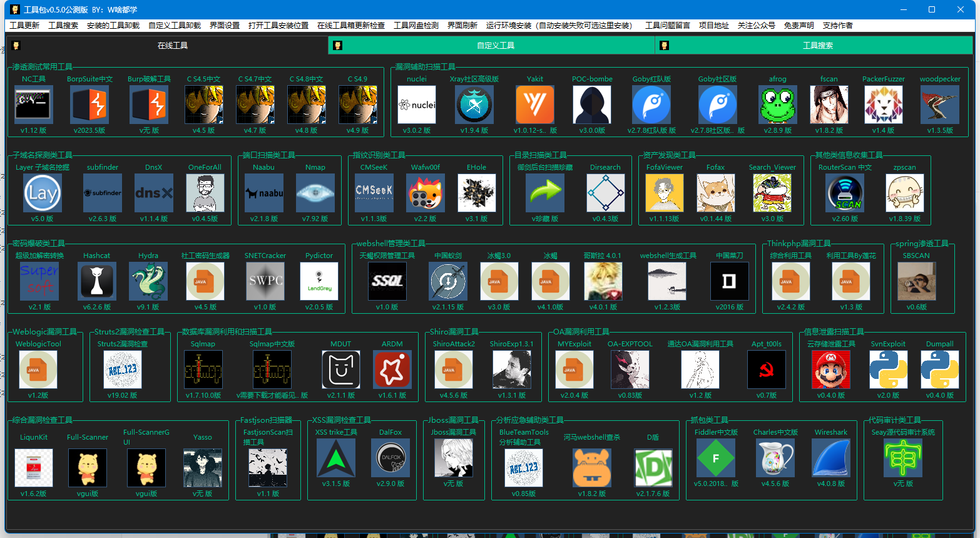Open the ARDM icon
980x538 pixels.
tap(392, 370)
